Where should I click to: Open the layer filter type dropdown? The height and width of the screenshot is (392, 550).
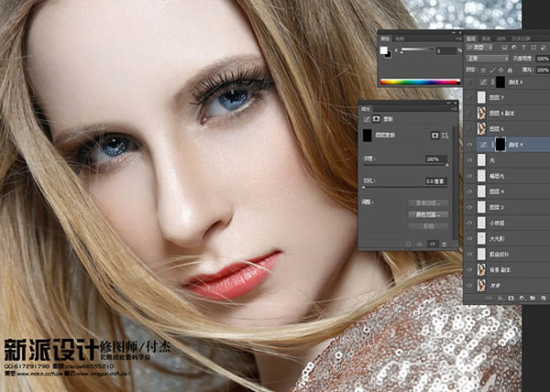[479, 48]
